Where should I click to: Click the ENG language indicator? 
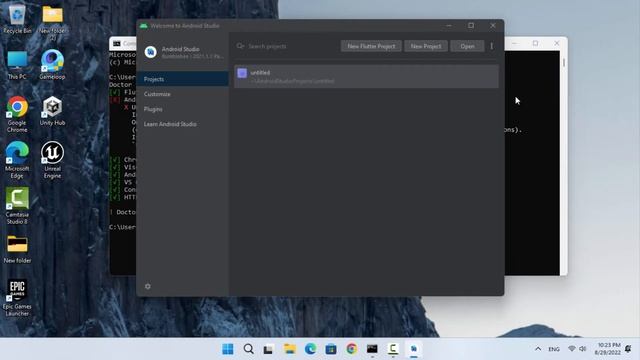554,349
